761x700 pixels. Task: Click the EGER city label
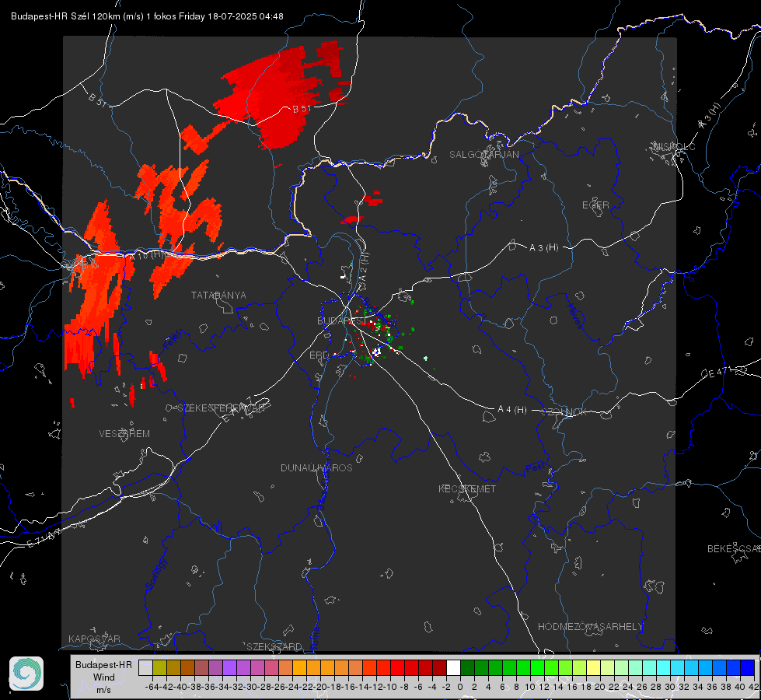[595, 205]
